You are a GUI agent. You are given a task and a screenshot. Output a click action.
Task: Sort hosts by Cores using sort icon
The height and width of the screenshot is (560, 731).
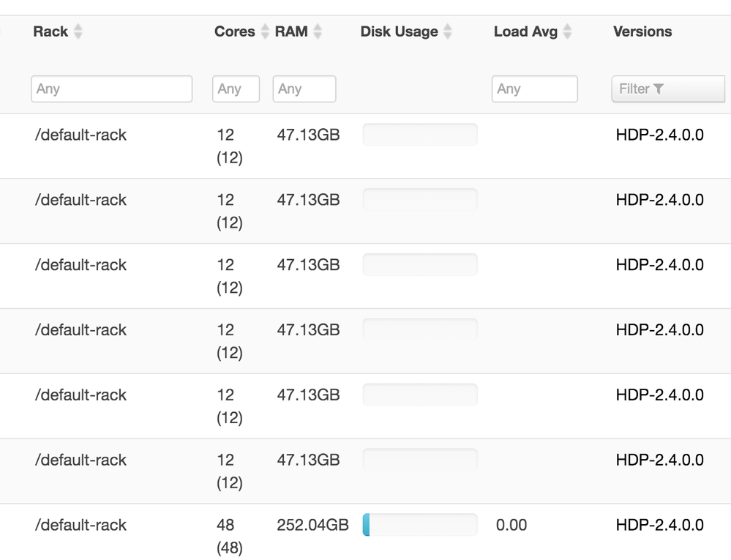pyautogui.click(x=265, y=32)
